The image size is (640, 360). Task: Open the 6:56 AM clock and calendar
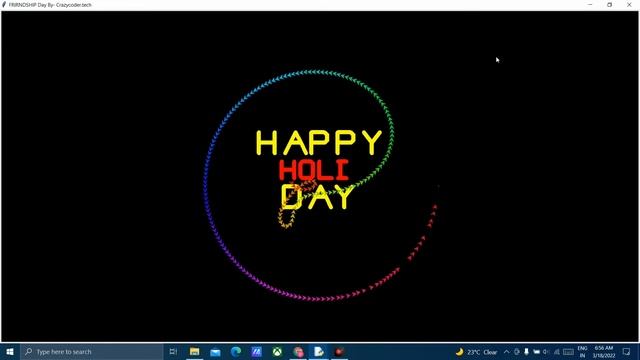[604, 352]
